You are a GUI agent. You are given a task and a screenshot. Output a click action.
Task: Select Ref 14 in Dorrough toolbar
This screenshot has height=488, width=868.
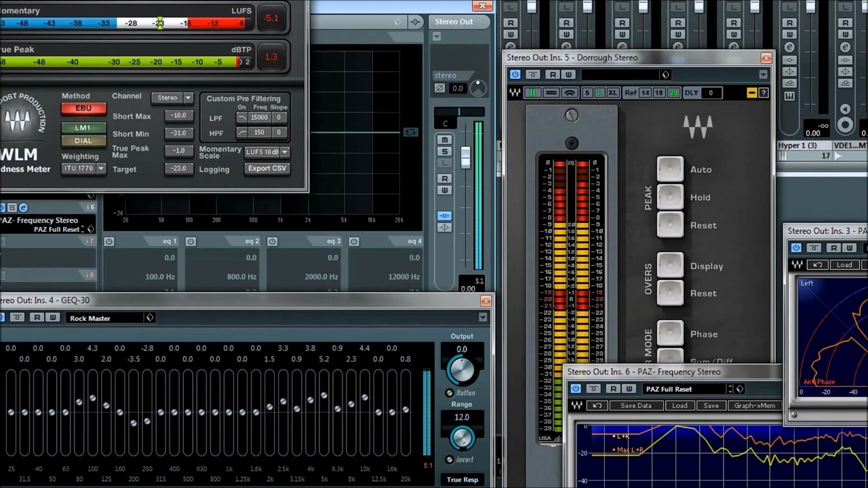tap(645, 93)
